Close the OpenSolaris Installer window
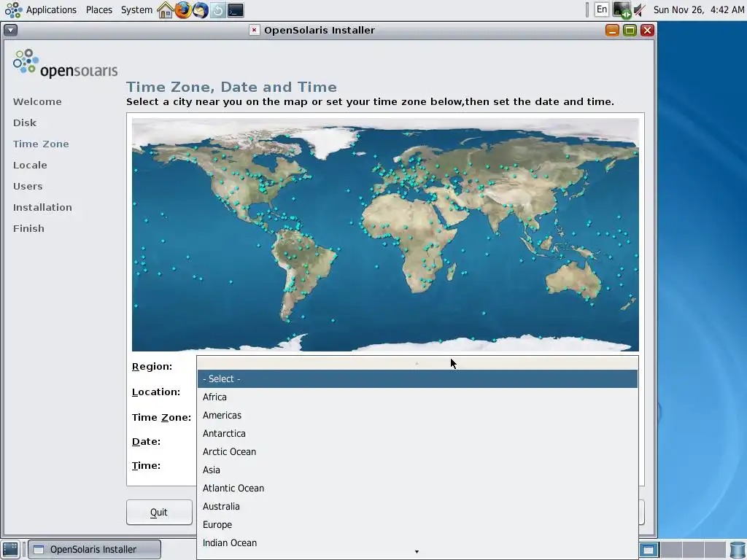Viewport: 747px width, 560px height. [647, 30]
